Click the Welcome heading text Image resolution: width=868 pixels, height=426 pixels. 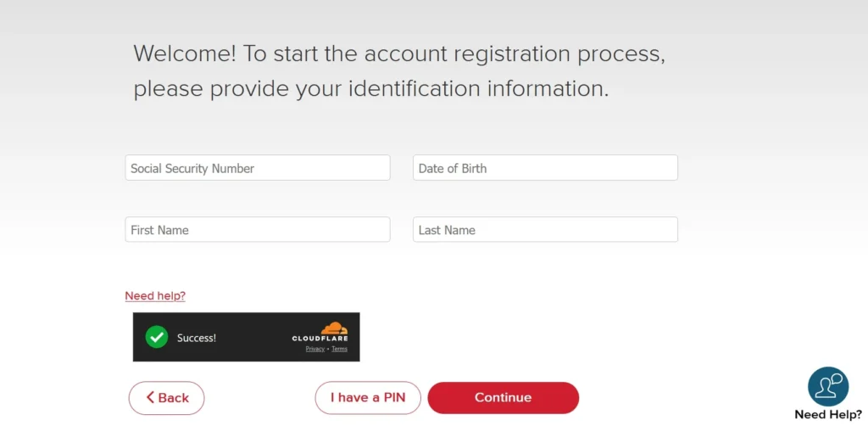coord(398,53)
